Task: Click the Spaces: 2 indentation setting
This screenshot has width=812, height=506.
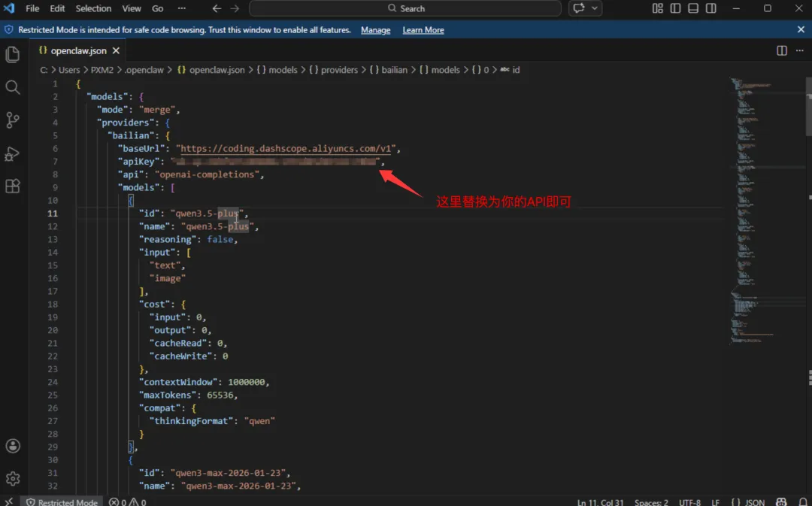Action: (x=651, y=501)
